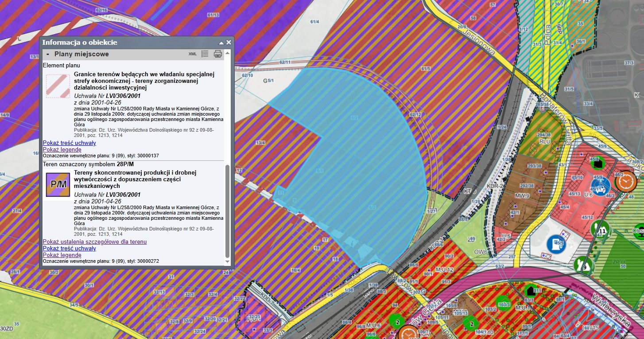Click the green tree marker labeled 9
This screenshot has height=339, width=644.
tap(583, 265)
